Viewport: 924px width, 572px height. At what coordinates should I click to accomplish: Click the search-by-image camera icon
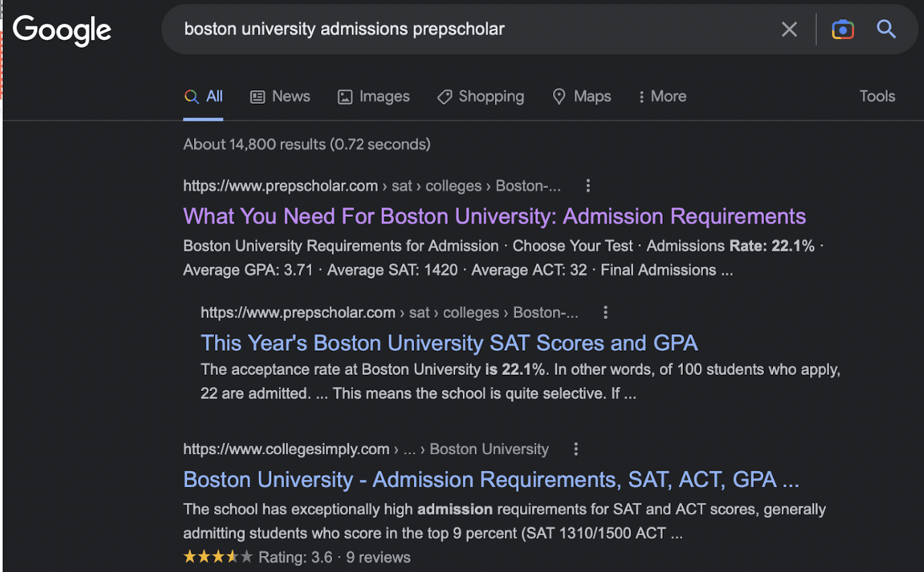pyautogui.click(x=842, y=28)
